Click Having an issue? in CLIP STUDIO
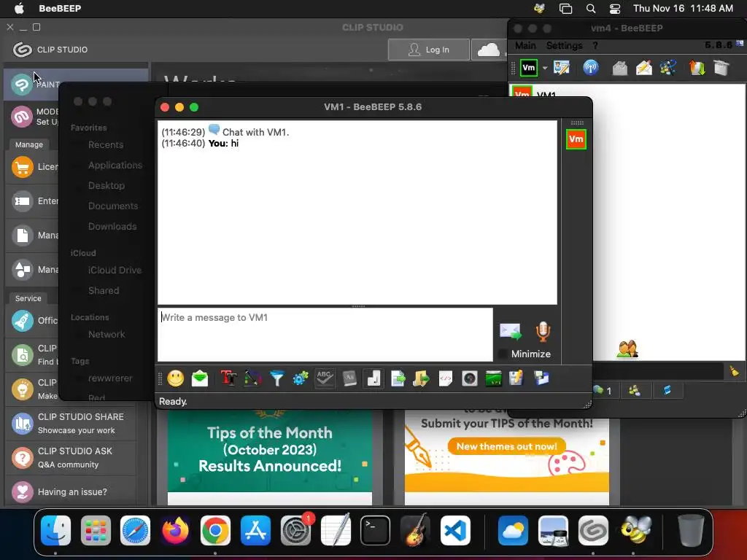The height and width of the screenshot is (560, 747). pos(71,492)
